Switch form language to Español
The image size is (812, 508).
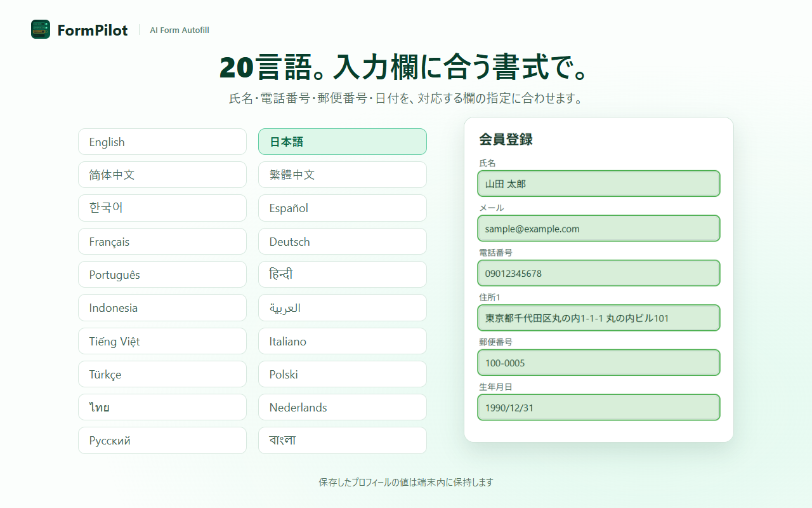click(x=343, y=208)
